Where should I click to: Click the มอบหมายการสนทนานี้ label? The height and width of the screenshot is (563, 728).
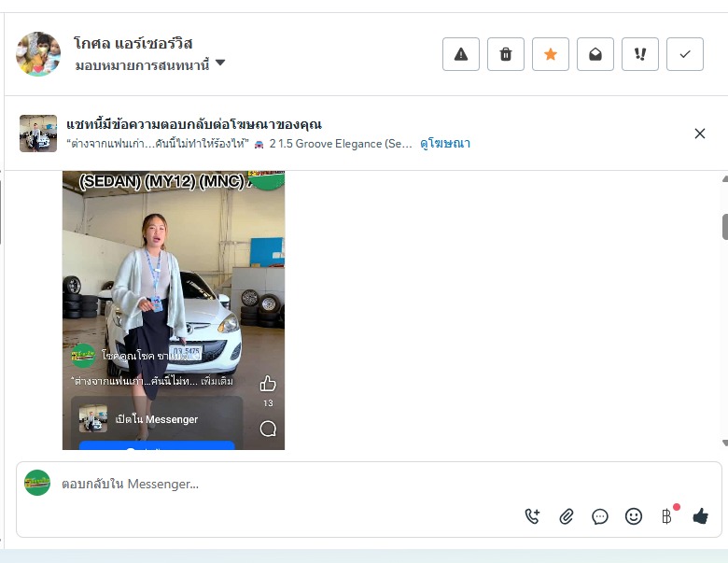point(142,65)
